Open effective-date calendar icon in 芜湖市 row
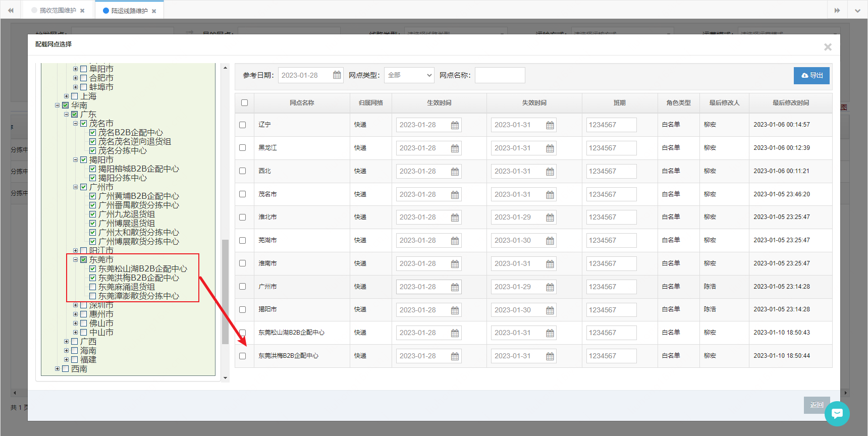The image size is (868, 436). pyautogui.click(x=455, y=241)
